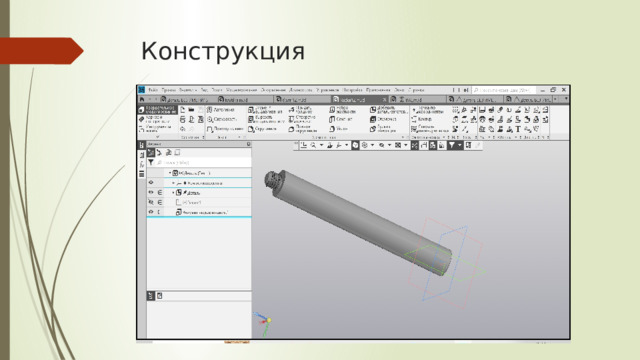Open the Справка menu
The width and height of the screenshot is (640, 360).
point(416,90)
